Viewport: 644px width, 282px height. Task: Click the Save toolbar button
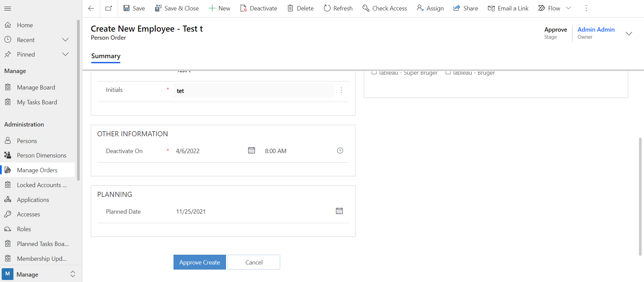(134, 8)
